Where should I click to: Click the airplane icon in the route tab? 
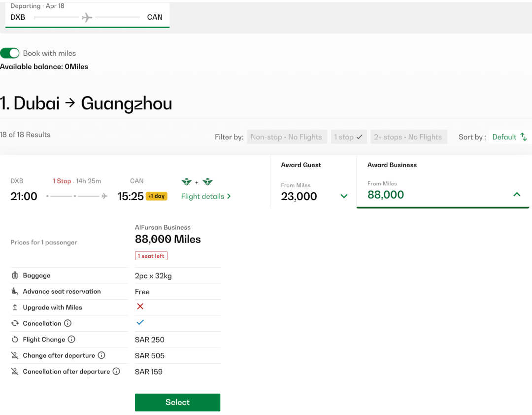tap(87, 17)
